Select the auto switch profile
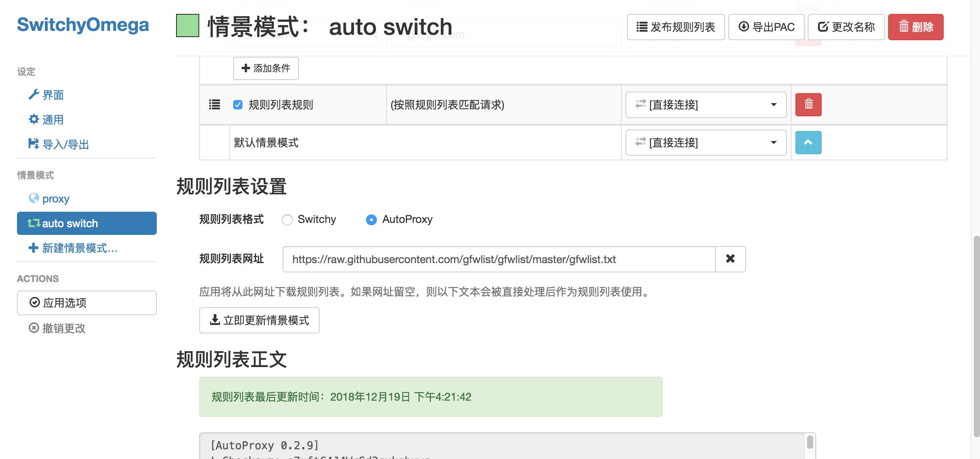The height and width of the screenshot is (459, 980). pyautogui.click(x=87, y=223)
